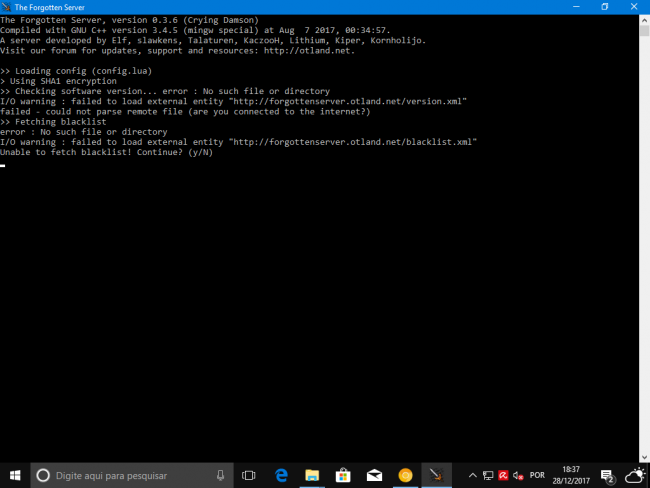This screenshot has width=650, height=488.
Task: Open File Explorer from taskbar
Action: click(x=312, y=476)
